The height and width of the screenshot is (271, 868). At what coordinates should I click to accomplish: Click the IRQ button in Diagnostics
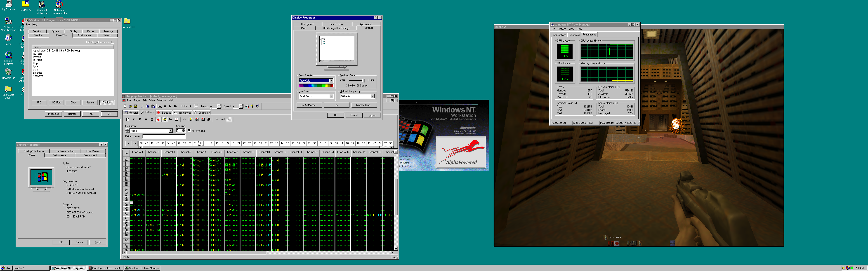pyautogui.click(x=39, y=103)
